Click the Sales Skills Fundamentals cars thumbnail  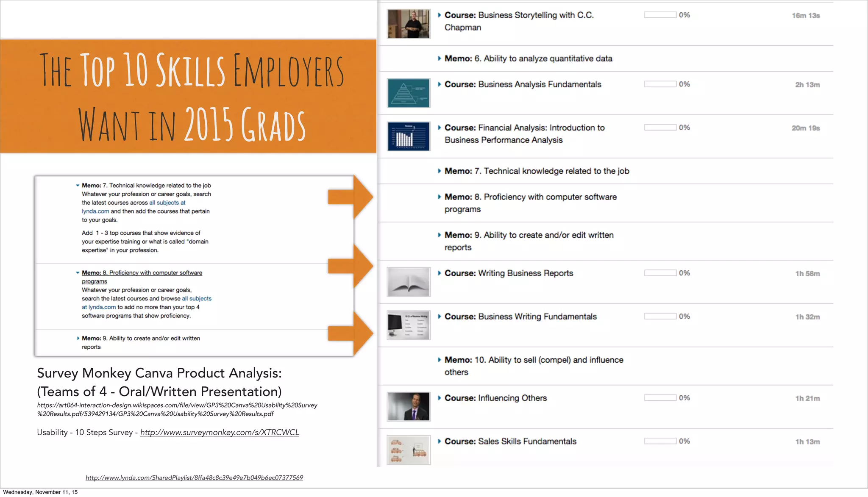point(409,450)
